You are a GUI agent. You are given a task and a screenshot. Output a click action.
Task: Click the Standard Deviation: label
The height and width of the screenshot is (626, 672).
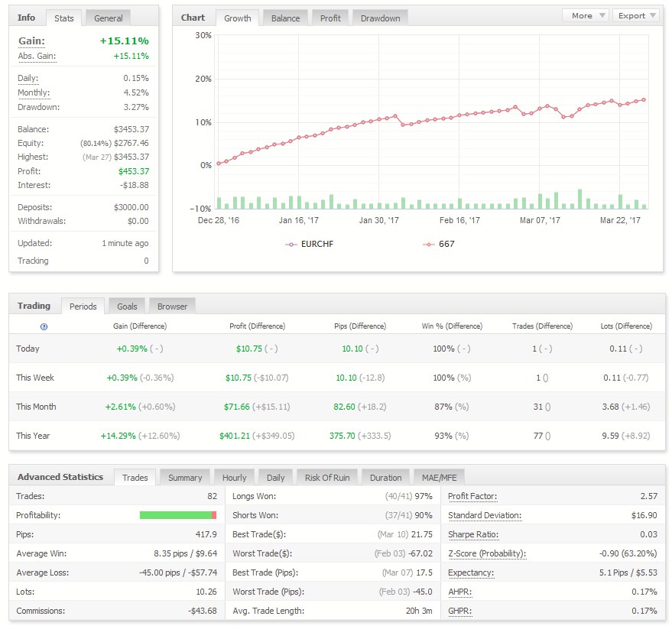(485, 515)
